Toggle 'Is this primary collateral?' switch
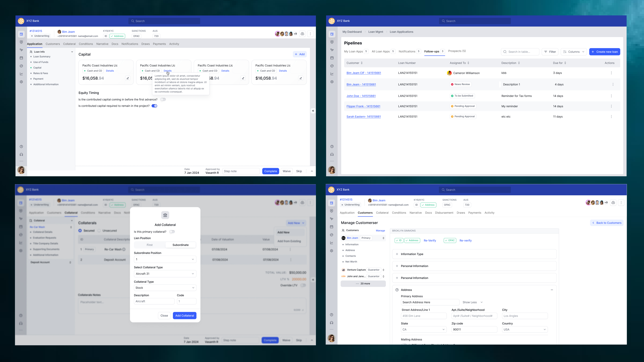 tap(172, 232)
